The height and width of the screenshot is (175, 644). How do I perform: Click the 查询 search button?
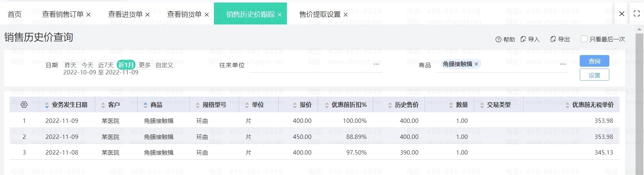(x=594, y=61)
